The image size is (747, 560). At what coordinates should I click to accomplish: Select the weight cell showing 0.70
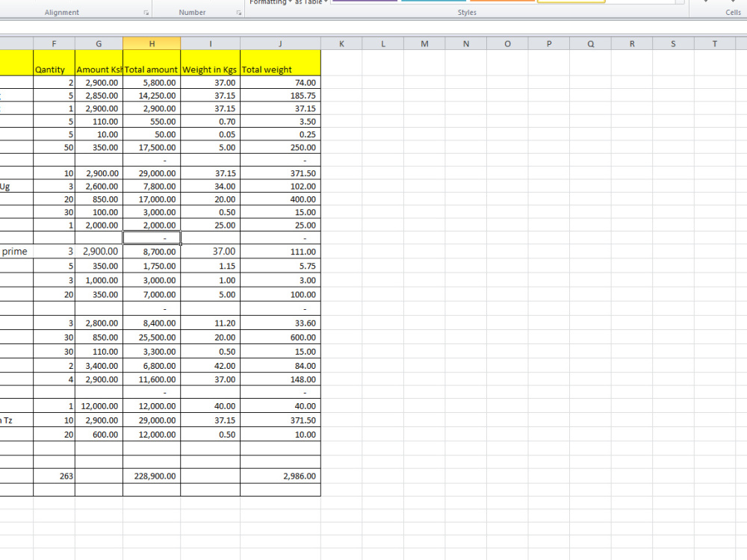pyautogui.click(x=210, y=122)
